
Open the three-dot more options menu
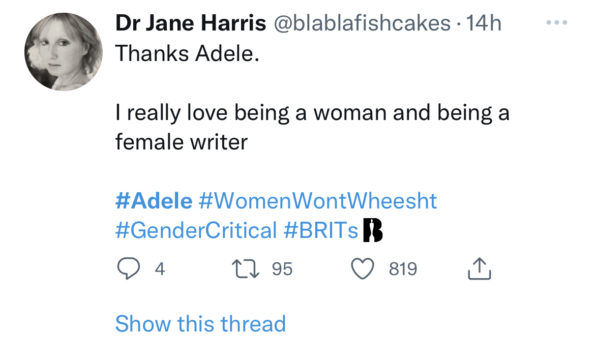coord(557,23)
